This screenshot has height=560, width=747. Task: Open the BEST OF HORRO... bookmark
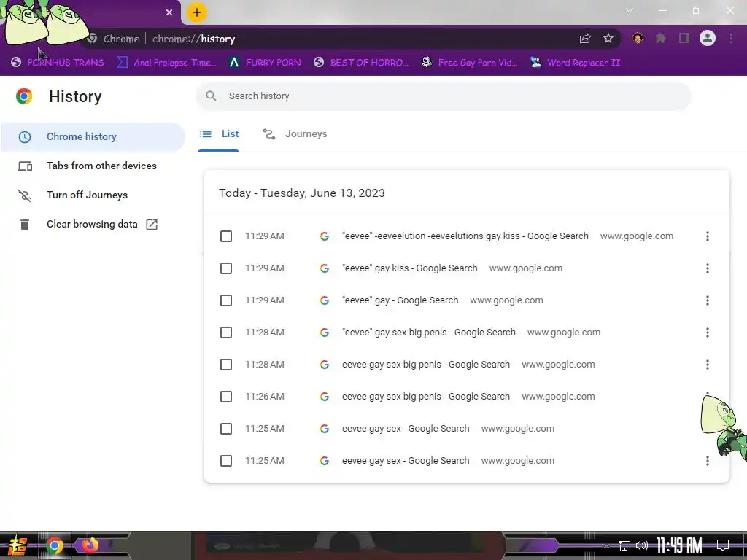click(x=361, y=63)
